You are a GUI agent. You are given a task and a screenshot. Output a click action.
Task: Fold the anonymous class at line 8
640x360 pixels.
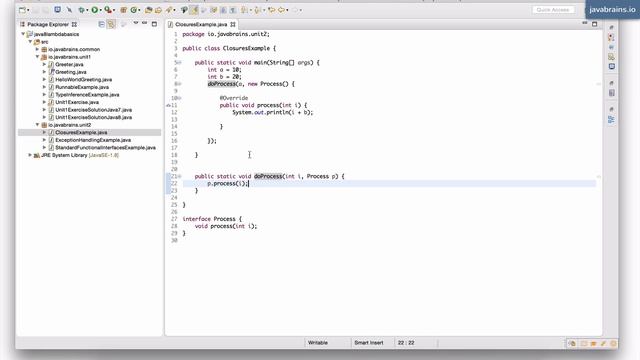[180, 84]
